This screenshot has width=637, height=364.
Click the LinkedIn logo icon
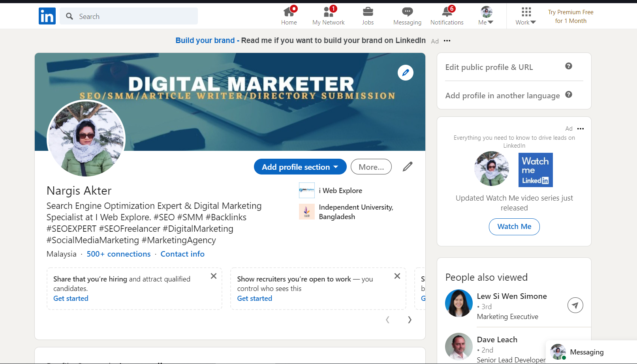coord(47,16)
